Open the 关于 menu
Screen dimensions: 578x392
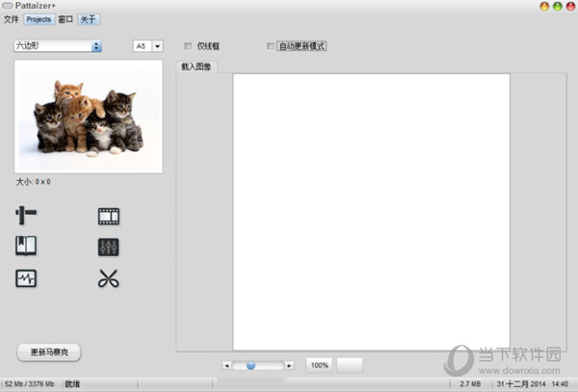pyautogui.click(x=89, y=19)
